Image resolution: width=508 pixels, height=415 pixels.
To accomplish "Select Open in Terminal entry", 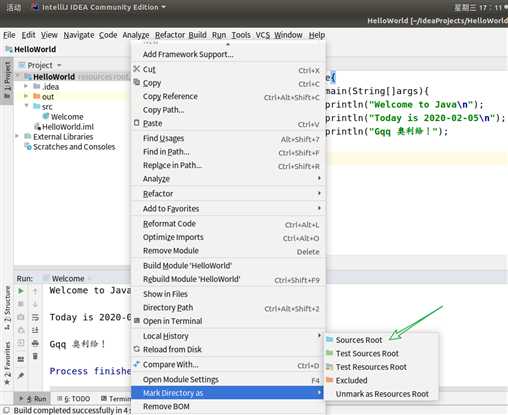I will click(228, 321).
